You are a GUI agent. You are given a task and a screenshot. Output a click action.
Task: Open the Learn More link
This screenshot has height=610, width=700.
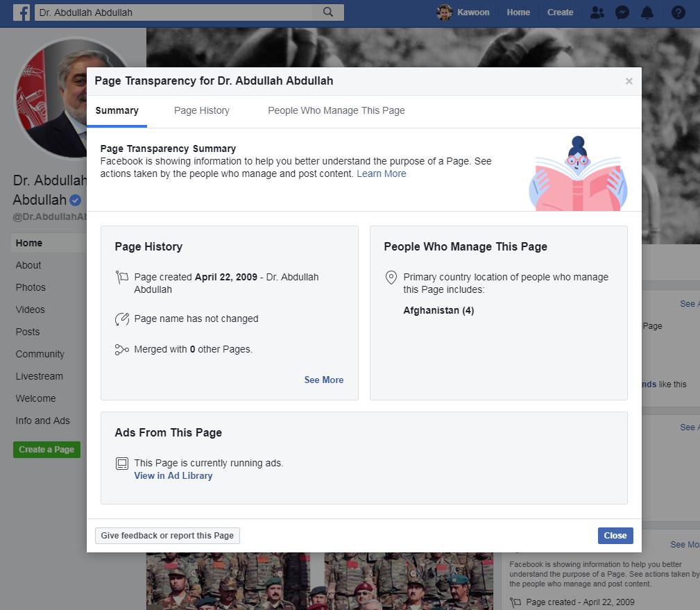tap(382, 173)
